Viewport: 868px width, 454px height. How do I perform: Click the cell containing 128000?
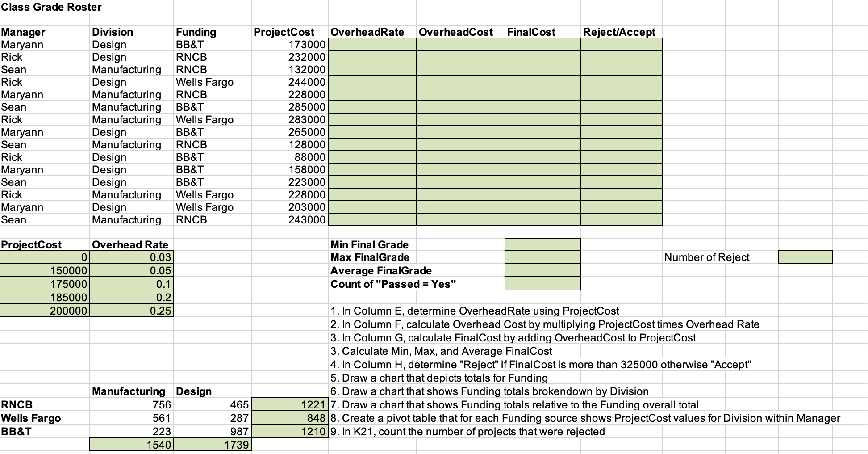click(x=290, y=145)
